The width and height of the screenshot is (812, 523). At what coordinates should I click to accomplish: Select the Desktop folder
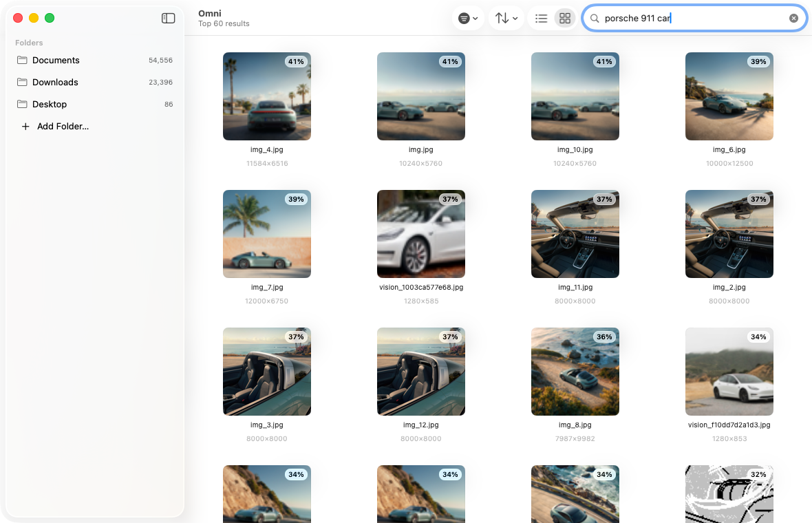pos(94,104)
